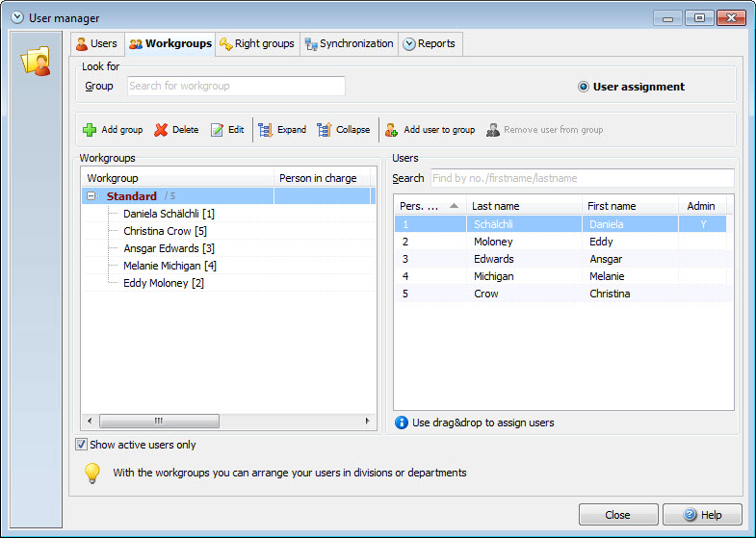
Task: Click the Add user to group icon
Action: (392, 130)
